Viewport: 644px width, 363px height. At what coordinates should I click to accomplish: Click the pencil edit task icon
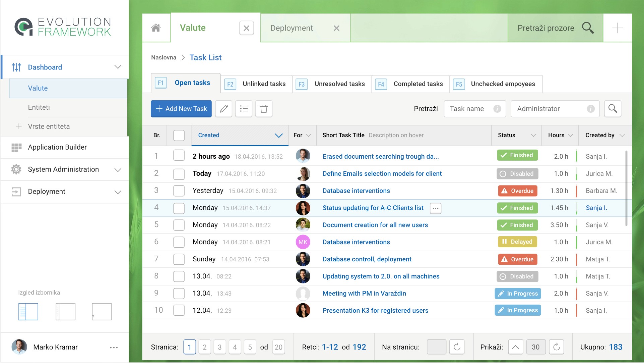(223, 109)
